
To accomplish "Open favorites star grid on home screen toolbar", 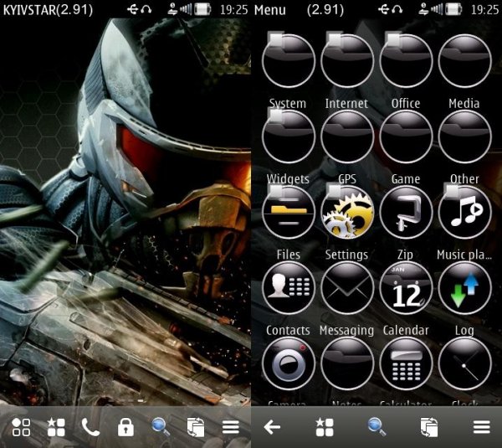I will click(x=56, y=427).
